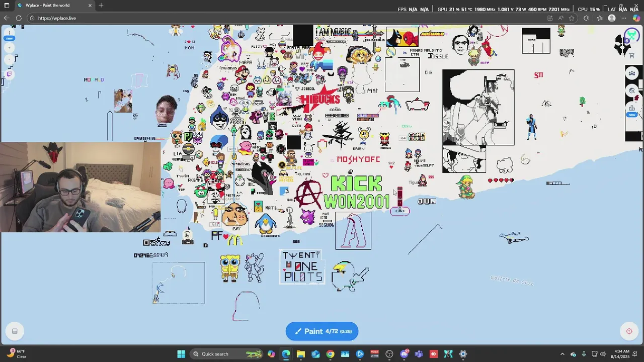Open OBS Studio from the taskbar
This screenshot has width=644, height=362.
click(x=389, y=354)
